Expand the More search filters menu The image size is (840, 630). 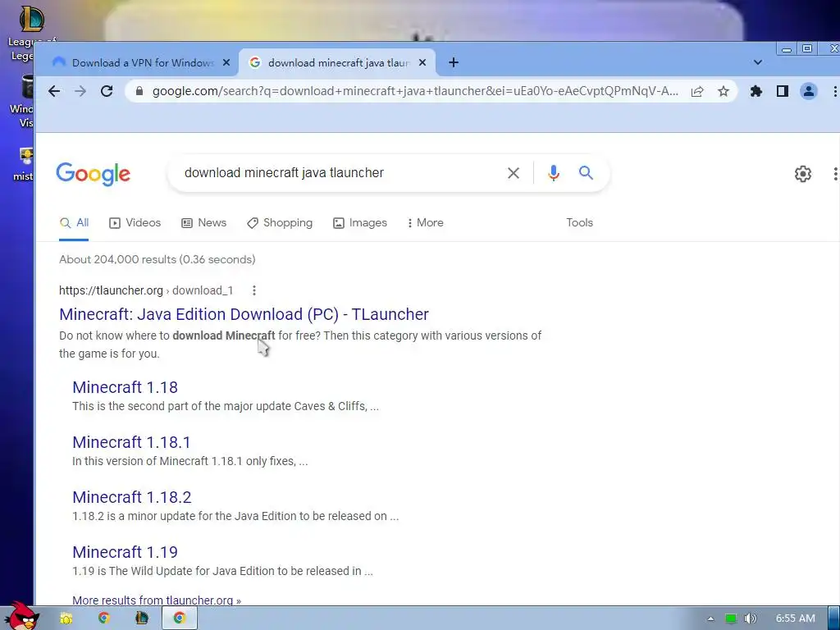(x=426, y=223)
